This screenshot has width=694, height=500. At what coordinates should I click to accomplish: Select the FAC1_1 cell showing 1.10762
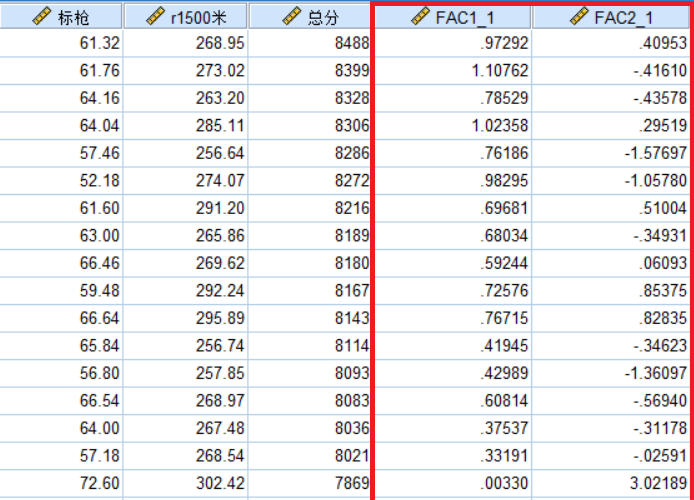[x=453, y=70]
